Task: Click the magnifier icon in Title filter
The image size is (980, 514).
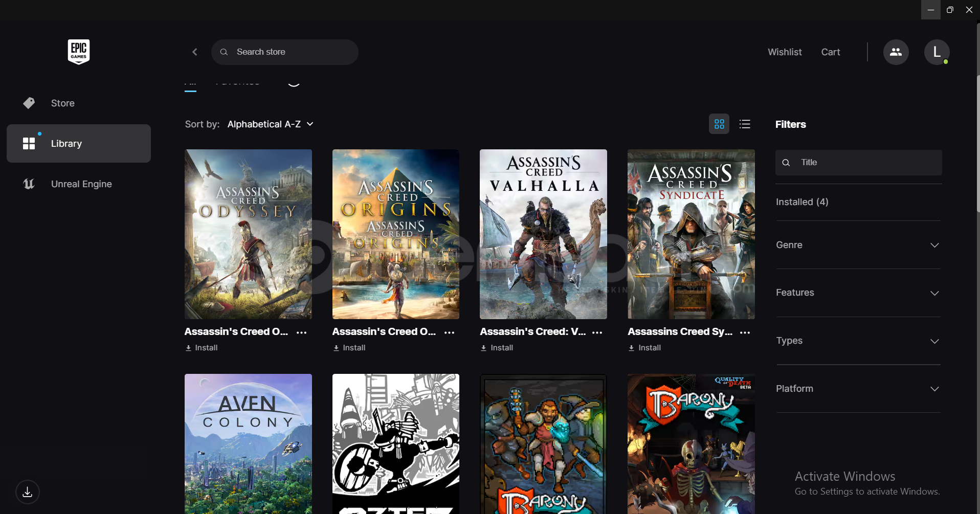Action: (786, 163)
